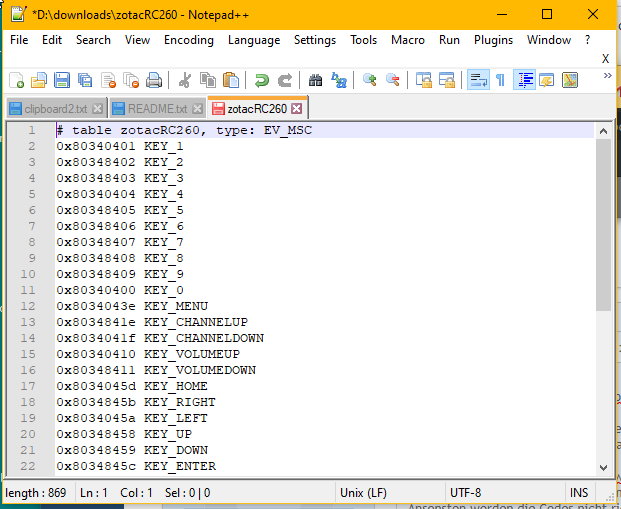Open the Window menu
Image resolution: width=621 pixels, height=509 pixels.
pyautogui.click(x=549, y=40)
